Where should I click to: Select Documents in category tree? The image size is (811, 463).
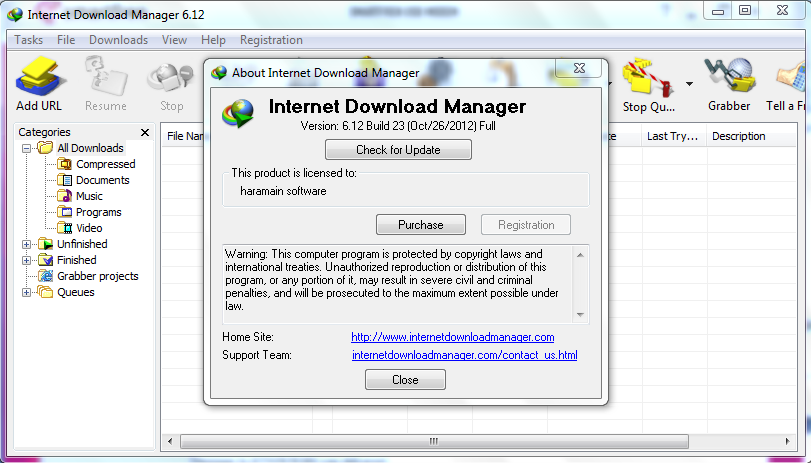pyautogui.click(x=102, y=180)
